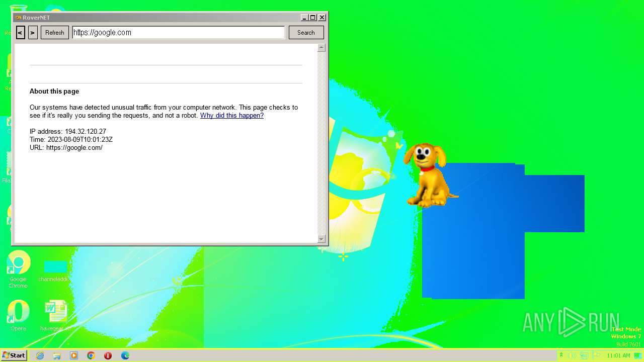Focus the URL address field
This screenshot has width=644, height=362.
179,33
